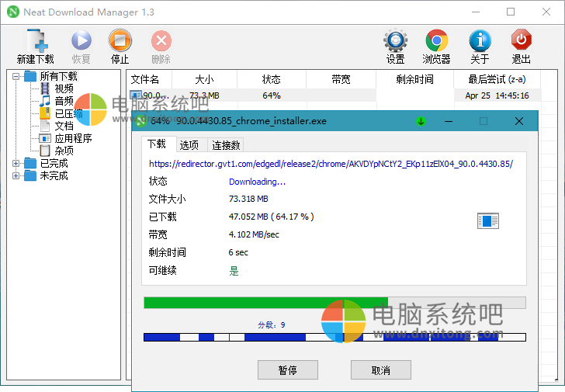Select the 杂项 miscellaneous category
Image resolution: width=565 pixels, height=392 pixels.
click(x=64, y=151)
